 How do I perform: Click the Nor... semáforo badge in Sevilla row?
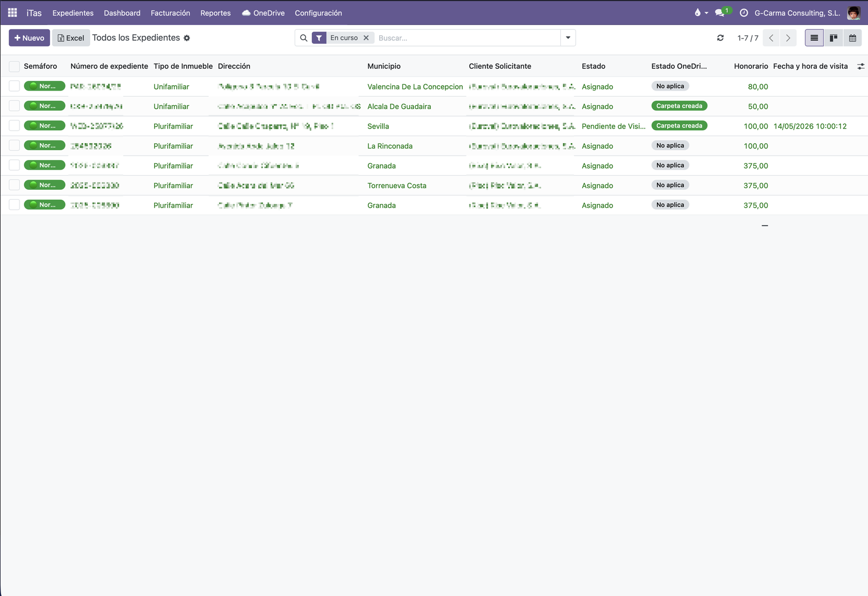coord(44,126)
